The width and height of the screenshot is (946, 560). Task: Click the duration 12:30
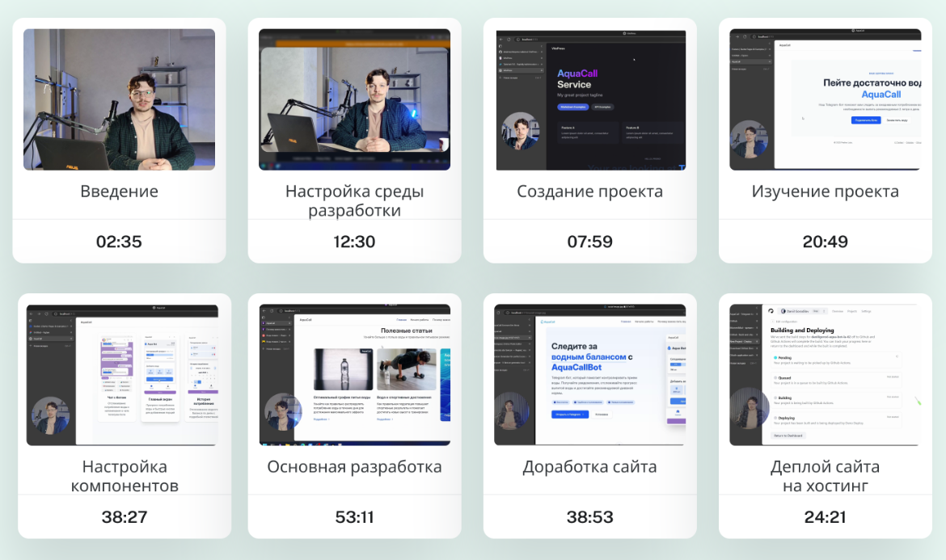coord(354,242)
